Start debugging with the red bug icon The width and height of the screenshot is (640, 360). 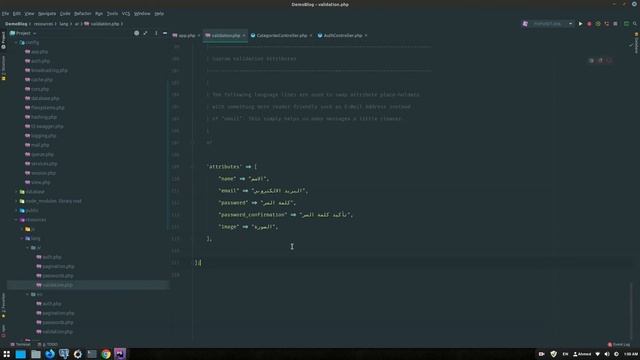point(589,24)
